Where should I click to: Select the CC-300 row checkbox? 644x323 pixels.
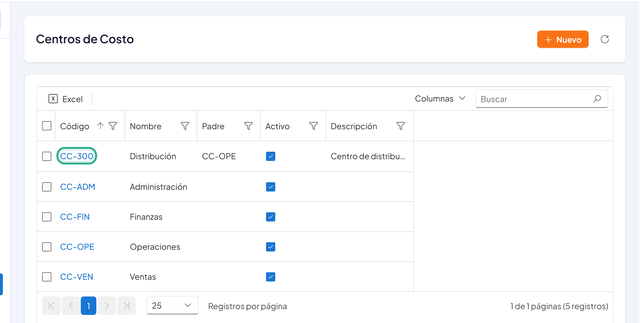[47, 156]
